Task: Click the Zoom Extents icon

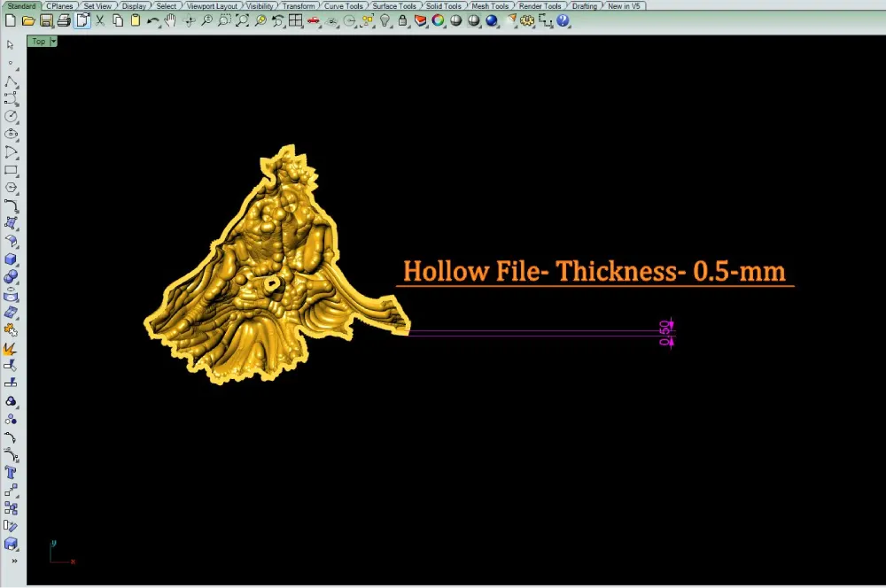Action: pos(243,21)
